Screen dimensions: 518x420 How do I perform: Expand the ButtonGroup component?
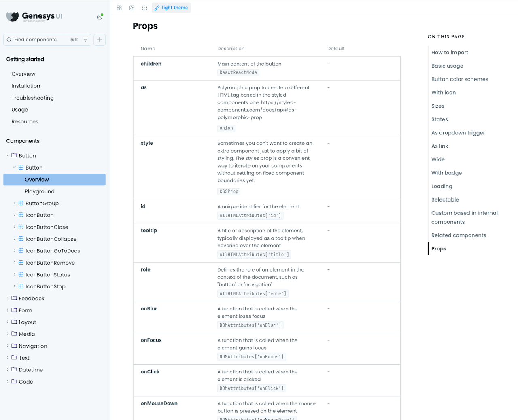(15, 204)
